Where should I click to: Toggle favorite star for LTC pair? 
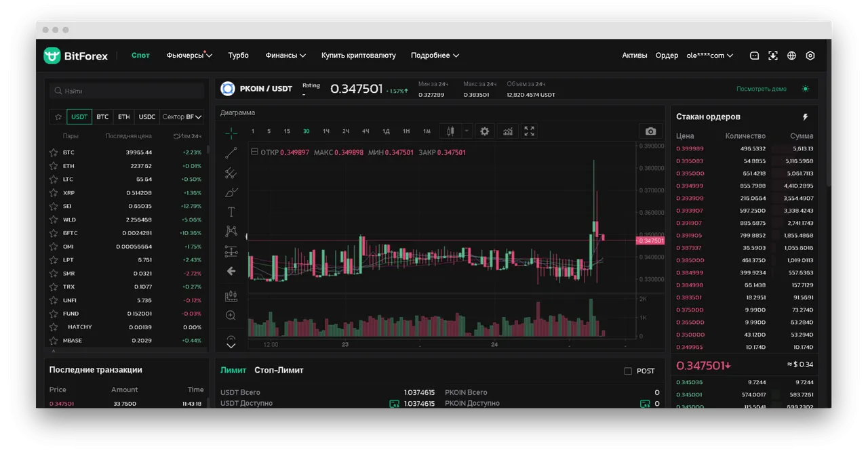(54, 180)
